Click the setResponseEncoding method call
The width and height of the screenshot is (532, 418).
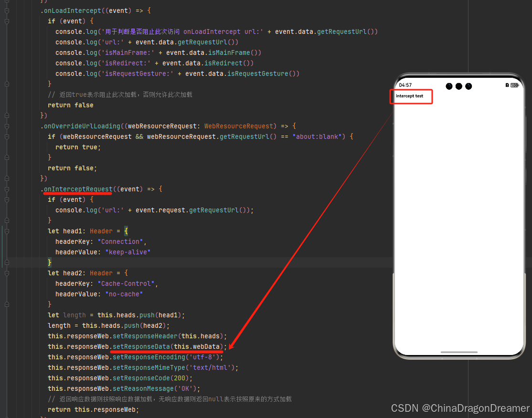pos(149,357)
